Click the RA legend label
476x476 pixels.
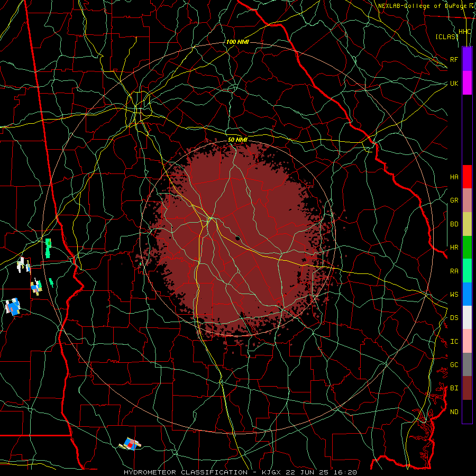click(454, 271)
